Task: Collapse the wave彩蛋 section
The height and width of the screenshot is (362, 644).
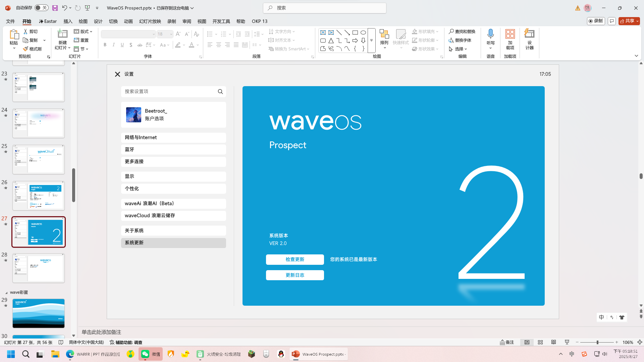Action: point(6,293)
